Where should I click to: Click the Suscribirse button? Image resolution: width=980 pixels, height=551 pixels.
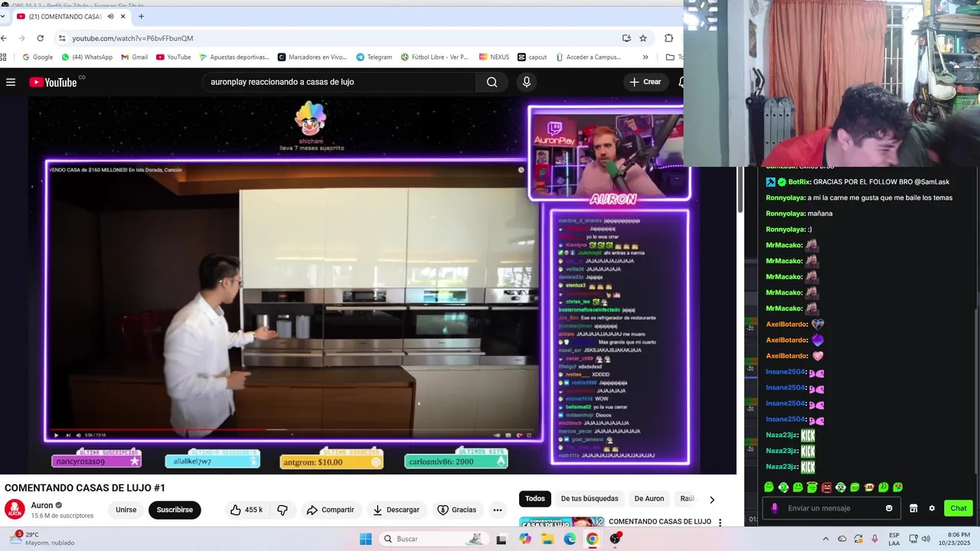pyautogui.click(x=175, y=510)
